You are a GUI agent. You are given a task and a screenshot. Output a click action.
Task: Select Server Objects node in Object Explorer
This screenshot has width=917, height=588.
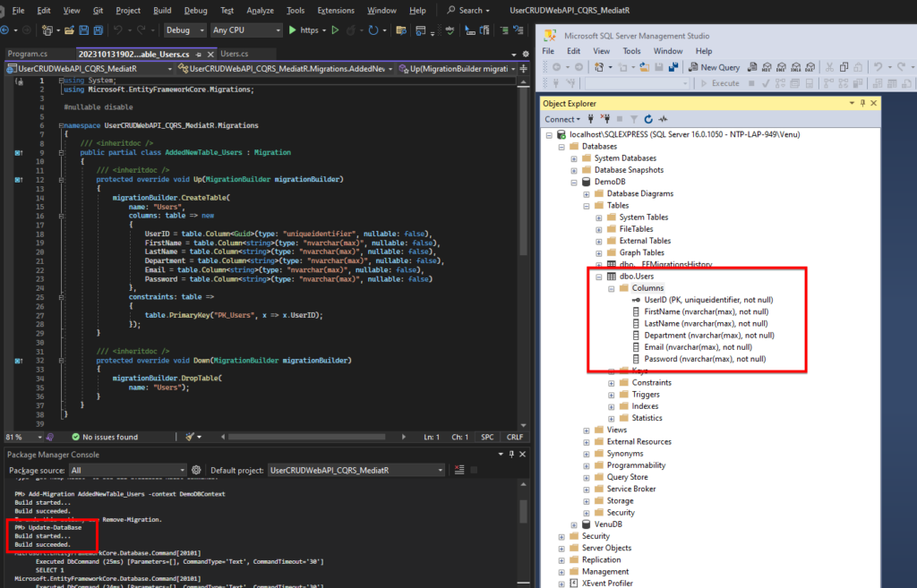coord(606,549)
